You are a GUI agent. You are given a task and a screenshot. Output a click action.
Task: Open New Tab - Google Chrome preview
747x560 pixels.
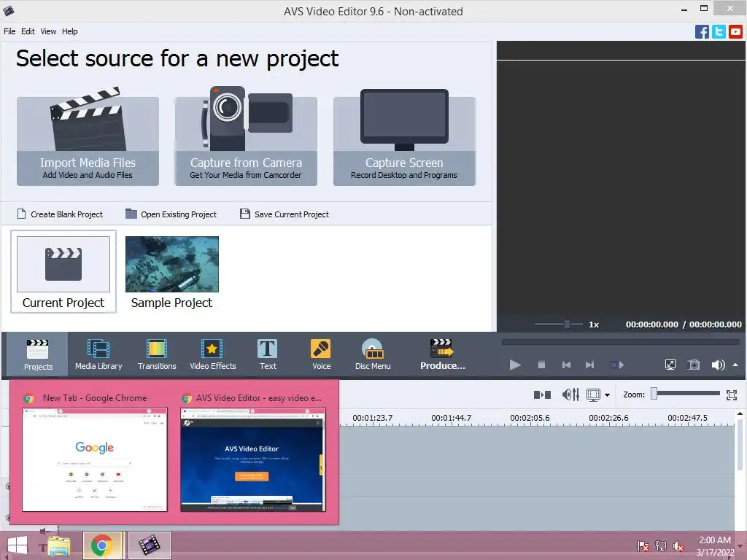(x=95, y=452)
